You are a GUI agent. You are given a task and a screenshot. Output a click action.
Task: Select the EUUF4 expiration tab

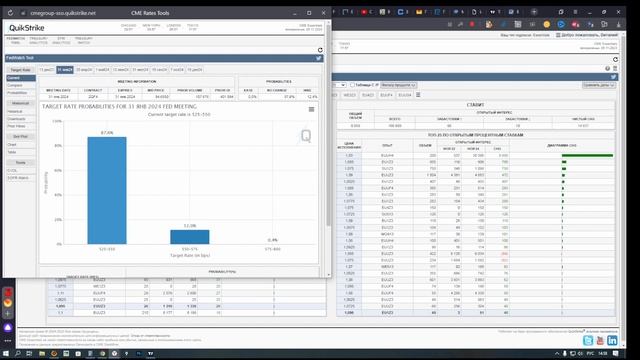tap(386, 95)
